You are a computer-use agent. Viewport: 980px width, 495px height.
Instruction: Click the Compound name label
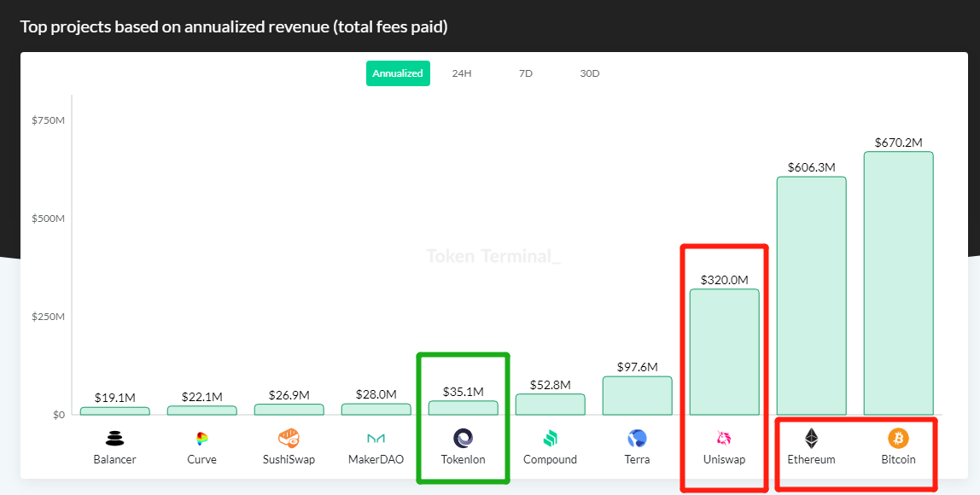click(550, 459)
